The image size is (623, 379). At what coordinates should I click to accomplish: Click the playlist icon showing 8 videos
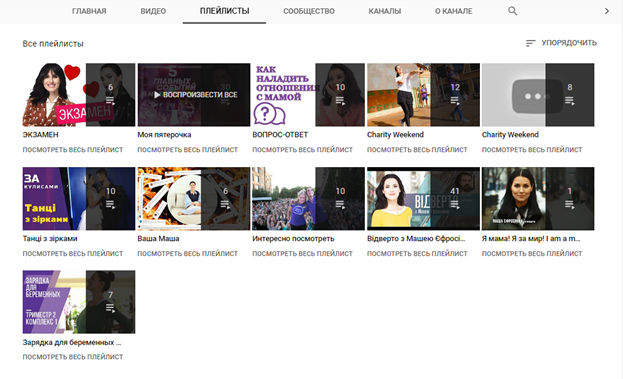570,101
